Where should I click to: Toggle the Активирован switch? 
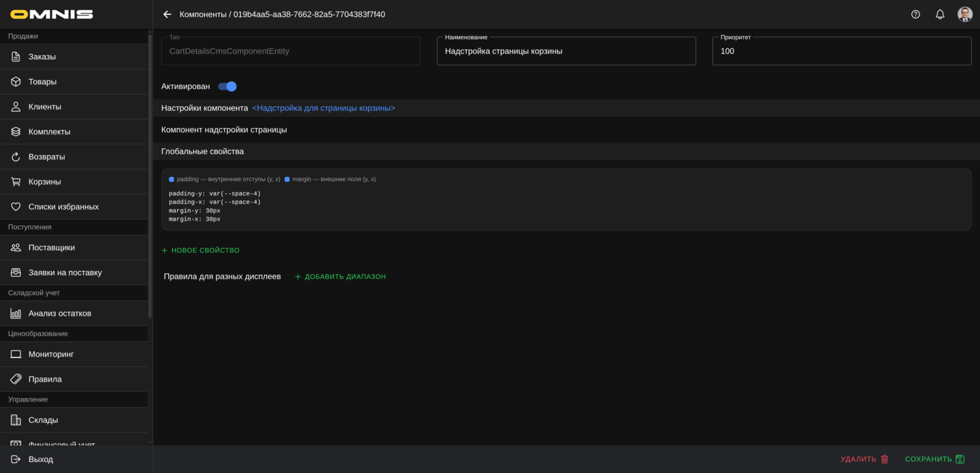pos(227,86)
